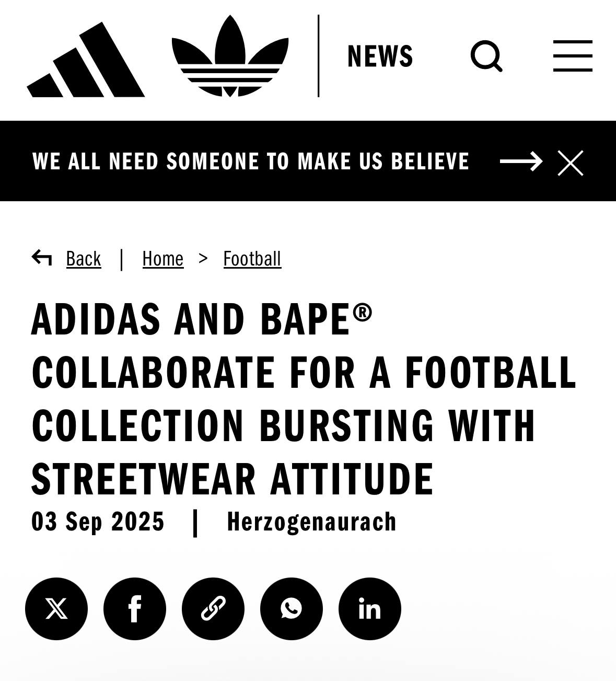The image size is (616, 681).
Task: Navigate to Home breadcrumb
Action: 163,259
